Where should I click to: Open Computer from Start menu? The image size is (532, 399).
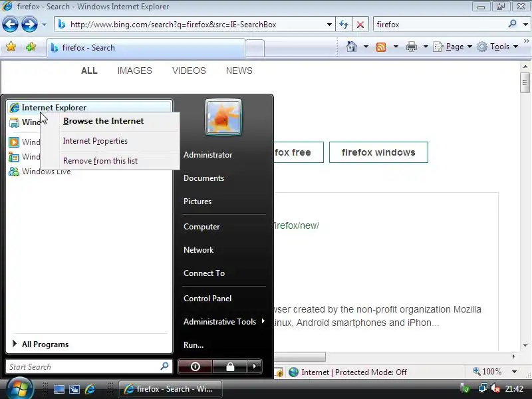click(201, 227)
